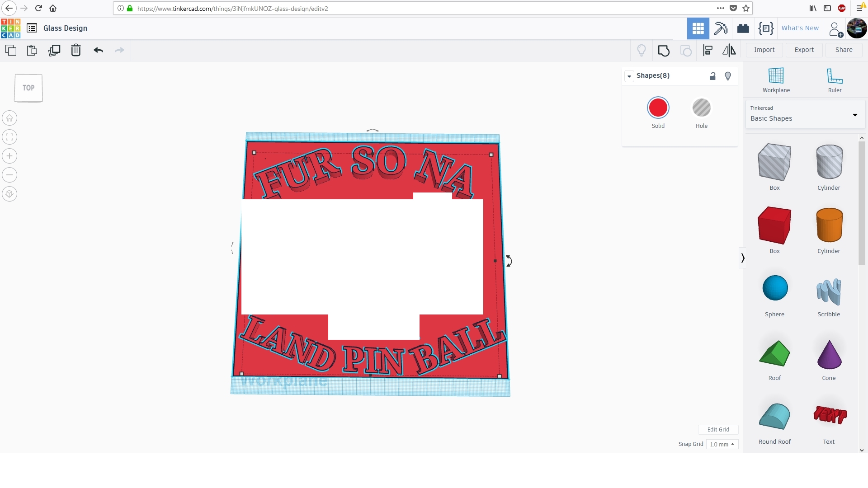The image size is (868, 488).
Task: Toggle the lock editing icon
Action: [712, 76]
